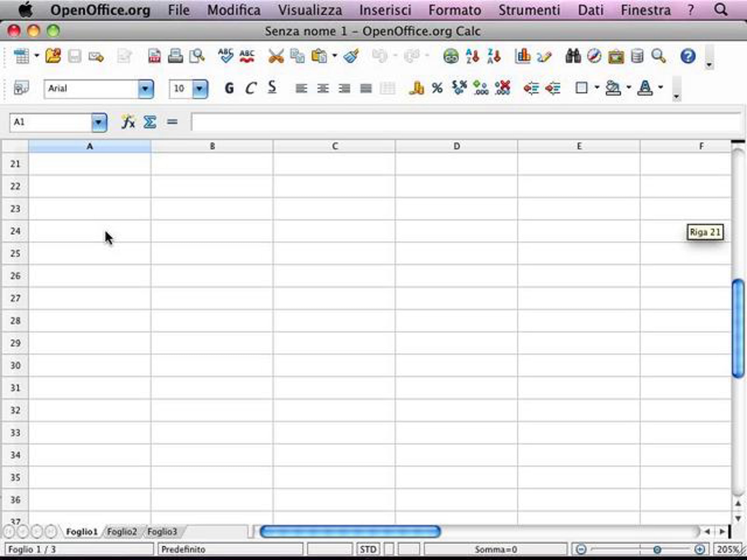Open an existing document with the folder icon
Screen dimensions: 747x560
click(53, 56)
